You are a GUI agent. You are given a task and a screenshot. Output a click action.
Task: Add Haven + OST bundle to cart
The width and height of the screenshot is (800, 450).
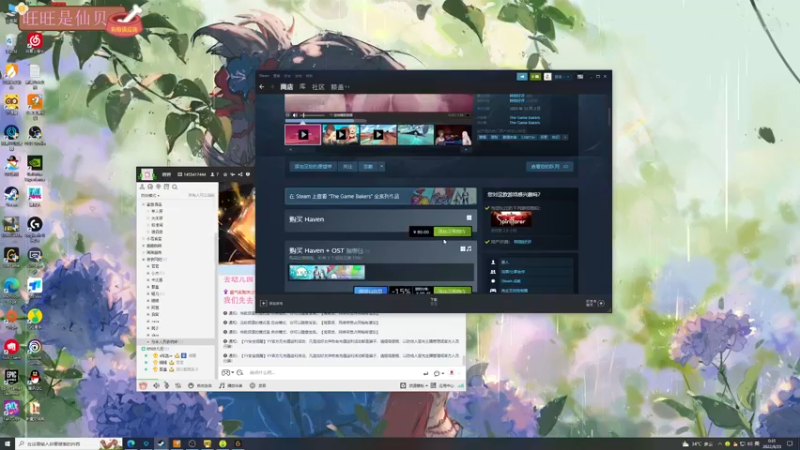(x=452, y=290)
